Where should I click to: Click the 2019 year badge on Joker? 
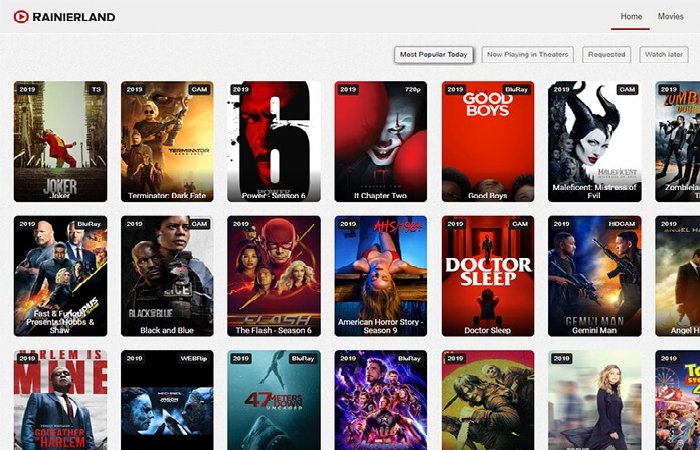[27, 89]
